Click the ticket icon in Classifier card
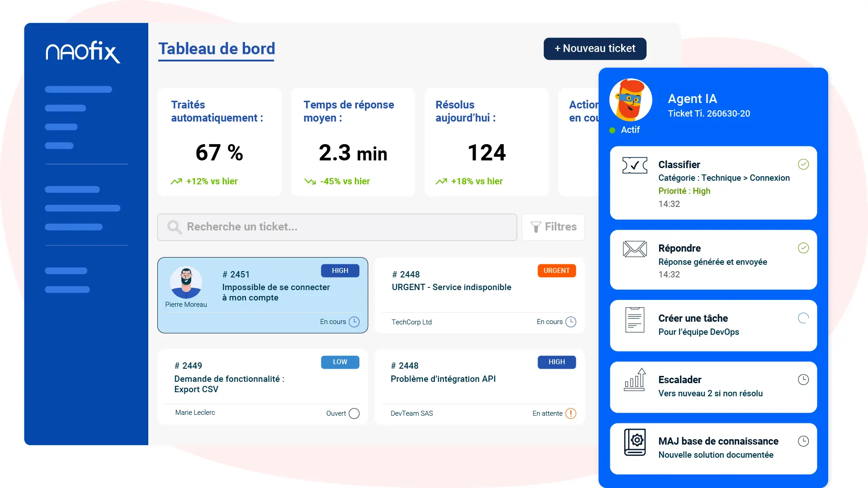The height and width of the screenshot is (488, 868). tap(635, 165)
